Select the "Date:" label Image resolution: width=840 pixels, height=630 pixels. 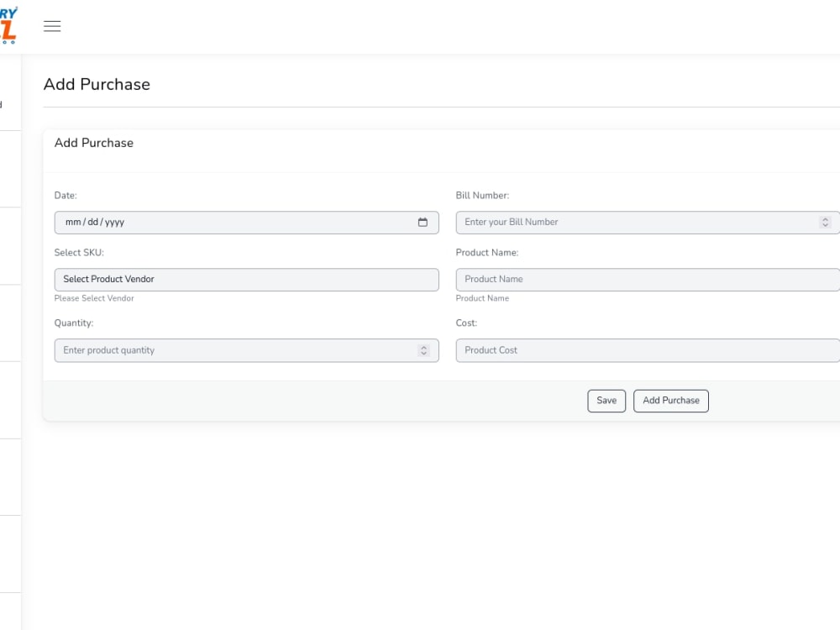pyautogui.click(x=66, y=196)
